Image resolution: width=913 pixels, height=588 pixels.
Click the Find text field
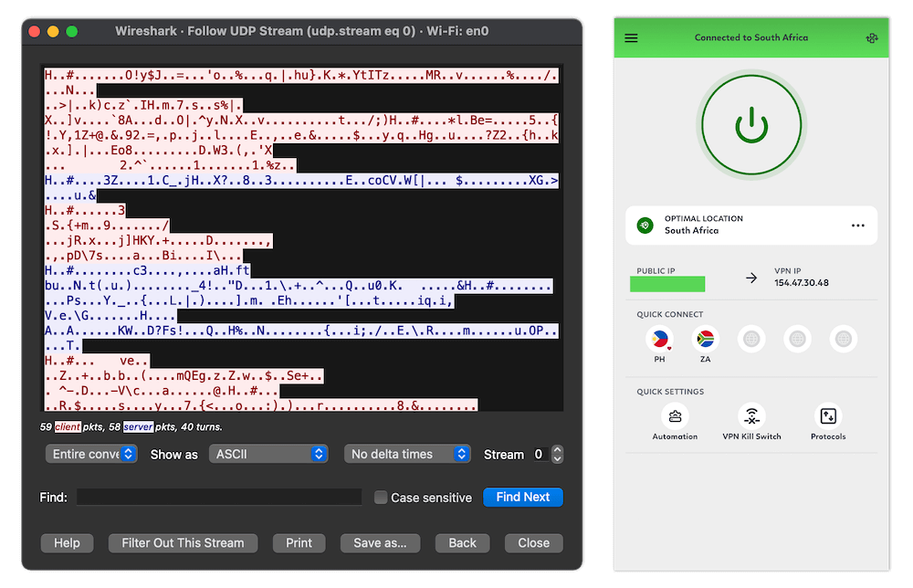coord(219,498)
